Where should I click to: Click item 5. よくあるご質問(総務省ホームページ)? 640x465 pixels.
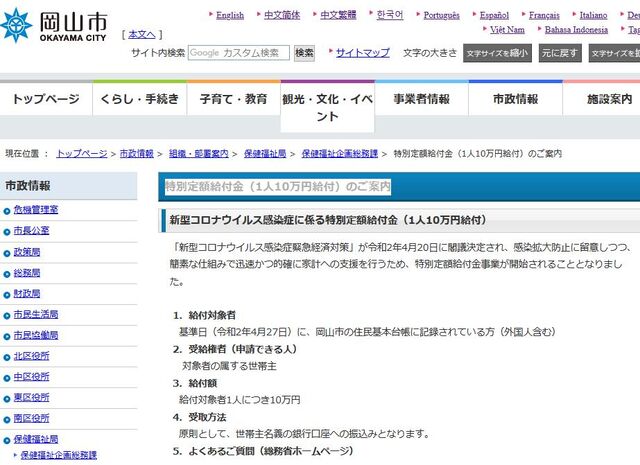pos(263,451)
